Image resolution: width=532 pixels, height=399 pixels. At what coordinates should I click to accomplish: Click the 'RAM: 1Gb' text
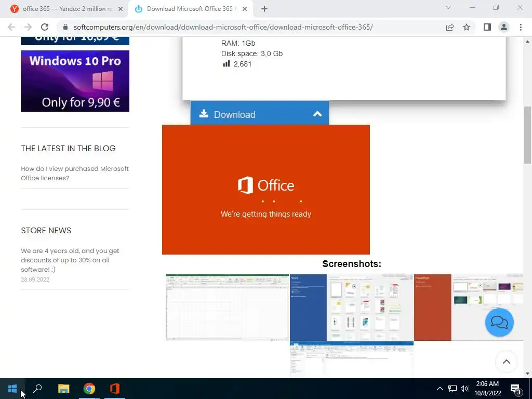click(238, 43)
